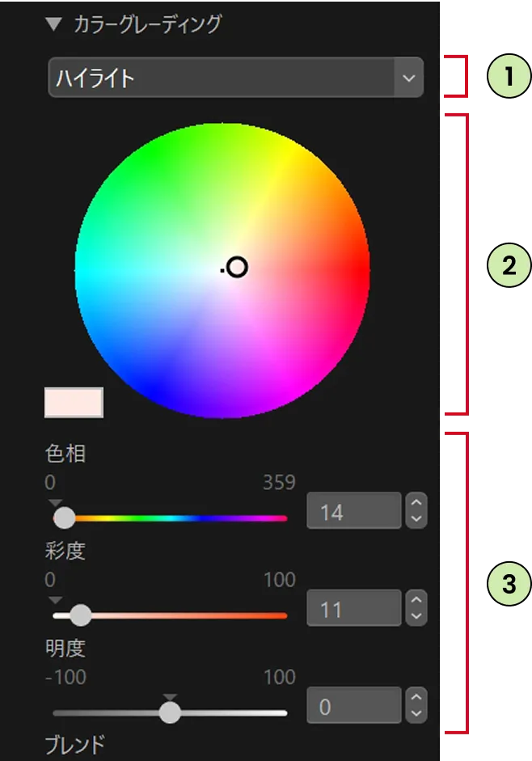Decrease 明度 using its down stepper
Viewport: 532px width, 761px height.
click(415, 712)
